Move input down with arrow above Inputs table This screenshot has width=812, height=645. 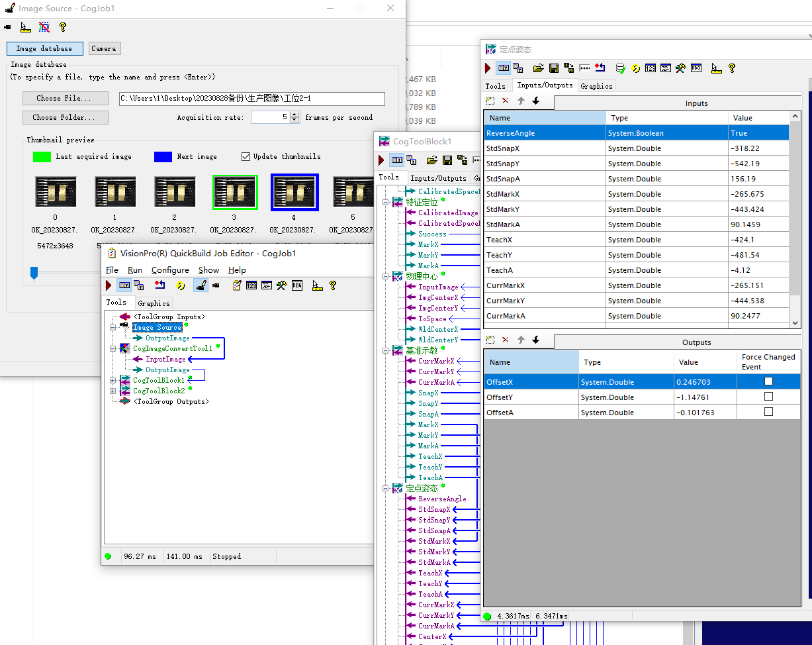pos(535,101)
